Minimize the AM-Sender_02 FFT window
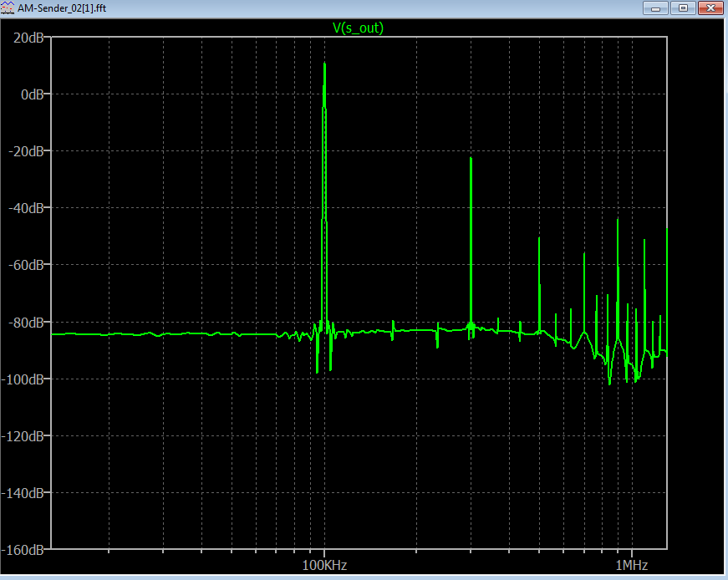728x580 pixels. tap(658, 8)
